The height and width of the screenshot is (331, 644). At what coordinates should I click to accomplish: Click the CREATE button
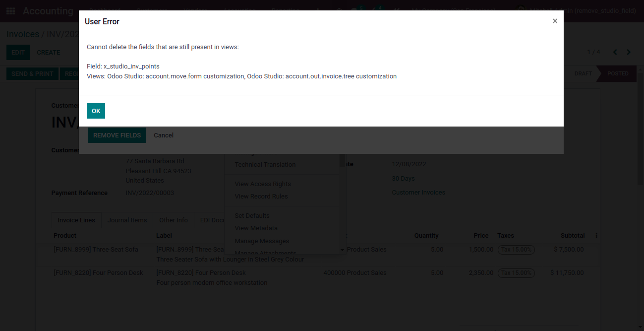click(x=49, y=52)
